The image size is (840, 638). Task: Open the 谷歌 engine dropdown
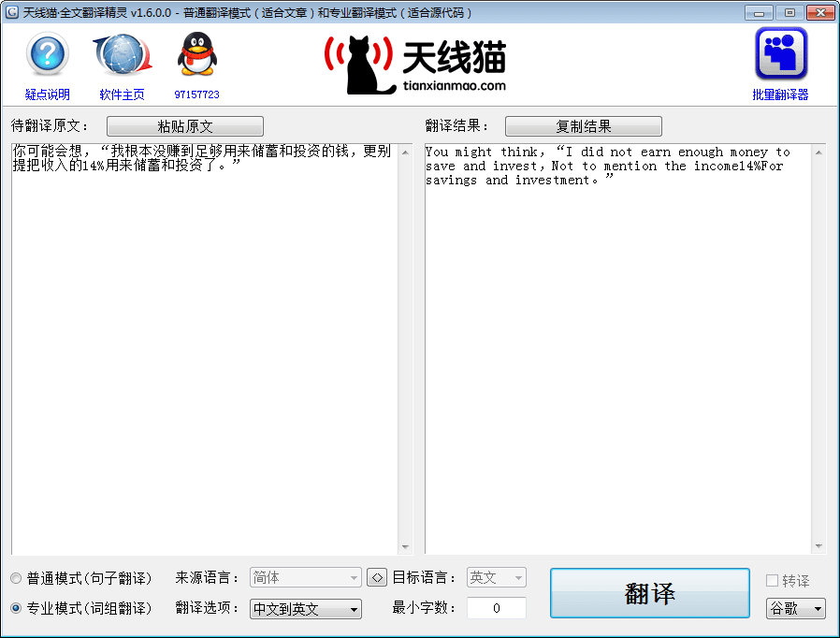[x=795, y=608]
